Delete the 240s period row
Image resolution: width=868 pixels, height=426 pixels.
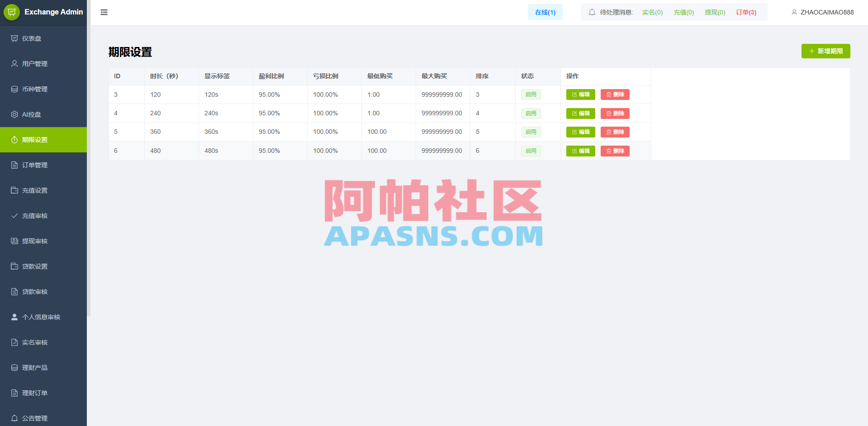615,114
